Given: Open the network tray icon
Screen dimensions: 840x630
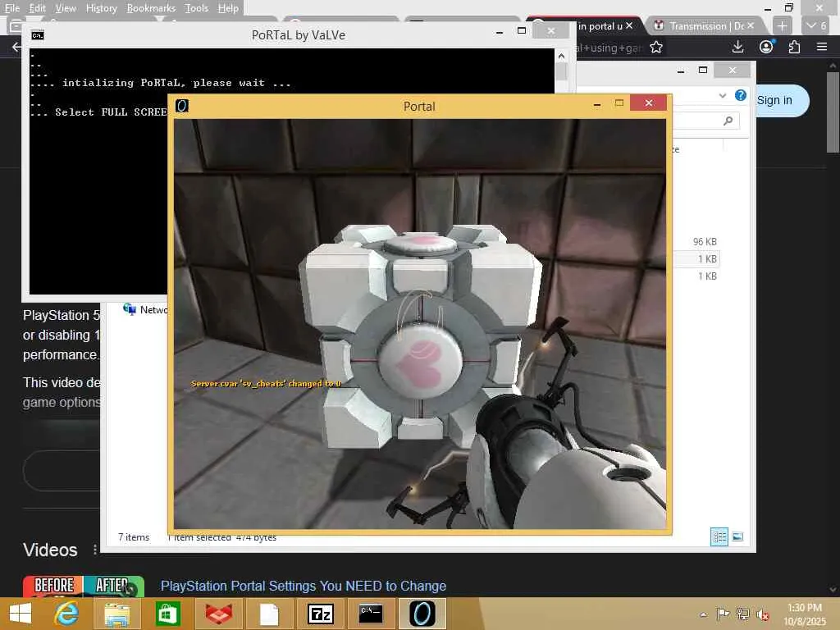Looking at the screenshot, I should click(x=743, y=614).
